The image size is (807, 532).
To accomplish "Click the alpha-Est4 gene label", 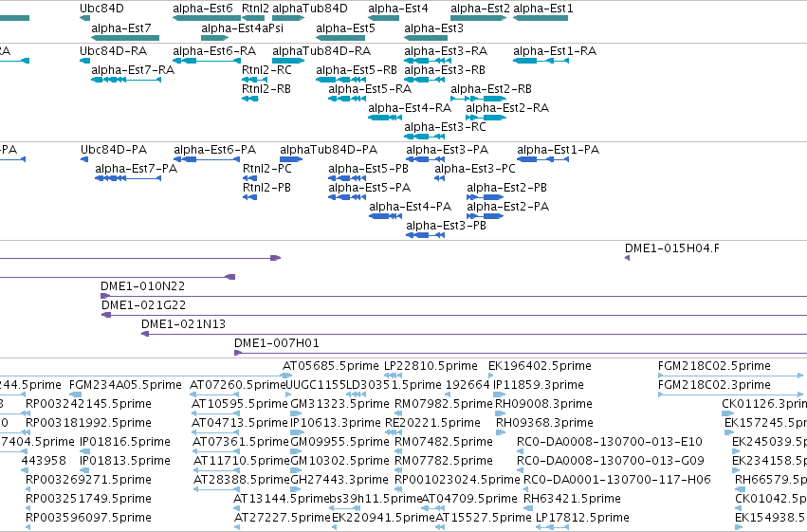I will pyautogui.click(x=398, y=9).
